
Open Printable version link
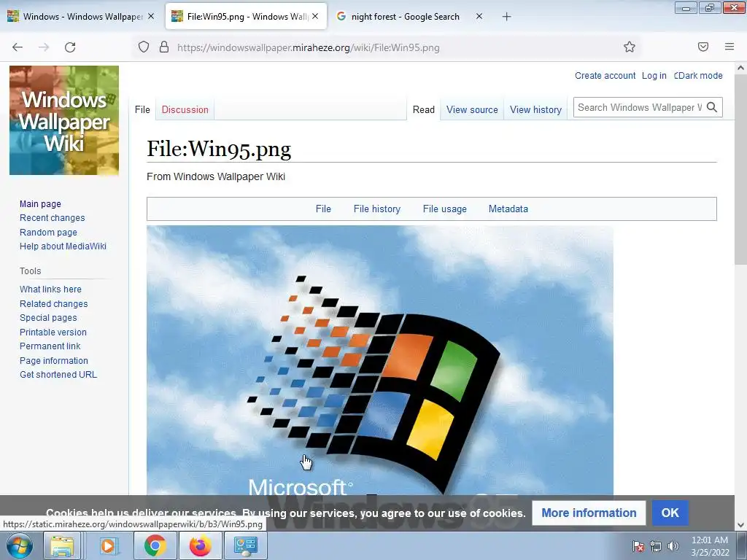[53, 332]
